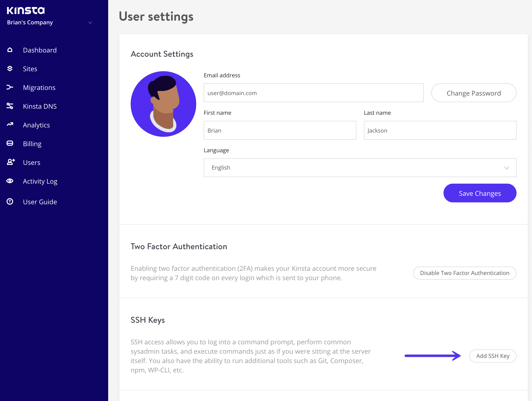
Task: Open the Language selector dropdown
Action: [360, 167]
